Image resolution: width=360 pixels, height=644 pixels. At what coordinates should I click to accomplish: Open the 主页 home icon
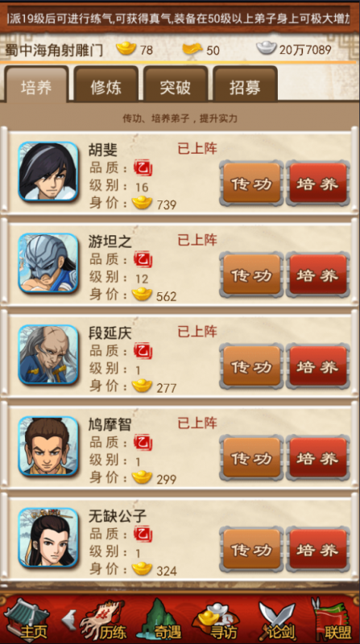click(x=27, y=620)
